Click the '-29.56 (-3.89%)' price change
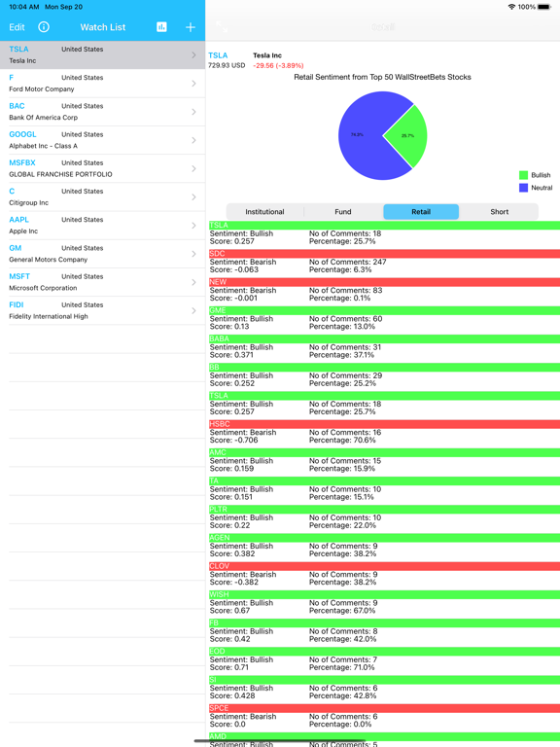The width and height of the screenshot is (560, 747). [278, 66]
